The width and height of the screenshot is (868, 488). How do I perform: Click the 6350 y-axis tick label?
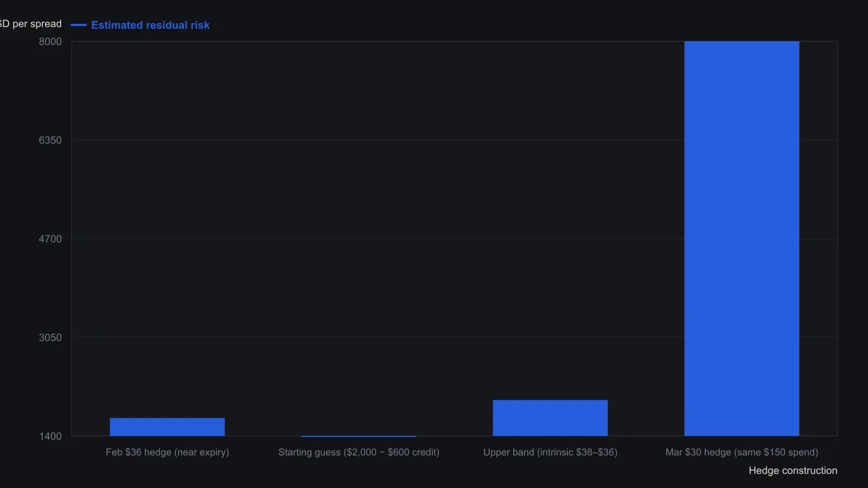point(50,140)
